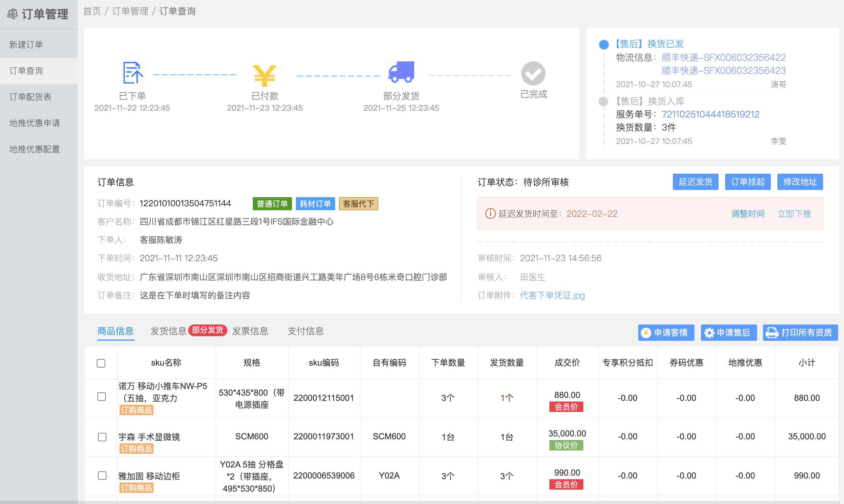Viewport: 844px width, 504px height.
Task: Click the 已付款 yen step icon
Action: point(264,75)
